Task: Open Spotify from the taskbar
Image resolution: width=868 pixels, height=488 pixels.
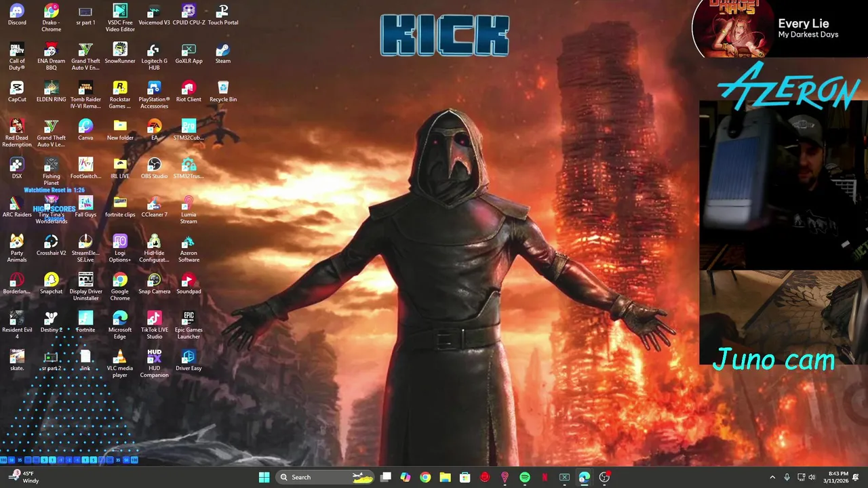Action: [x=524, y=477]
